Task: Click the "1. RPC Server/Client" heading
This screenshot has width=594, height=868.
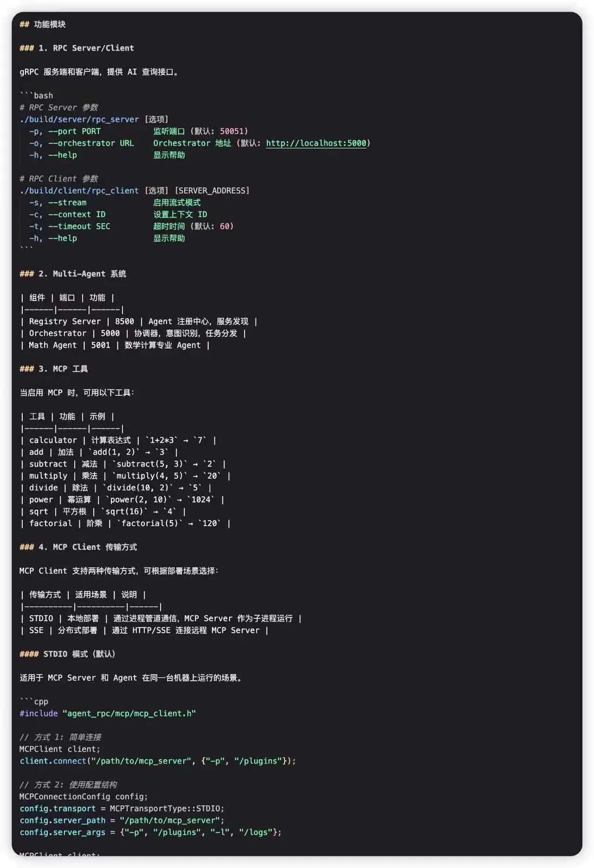Action: (x=86, y=48)
